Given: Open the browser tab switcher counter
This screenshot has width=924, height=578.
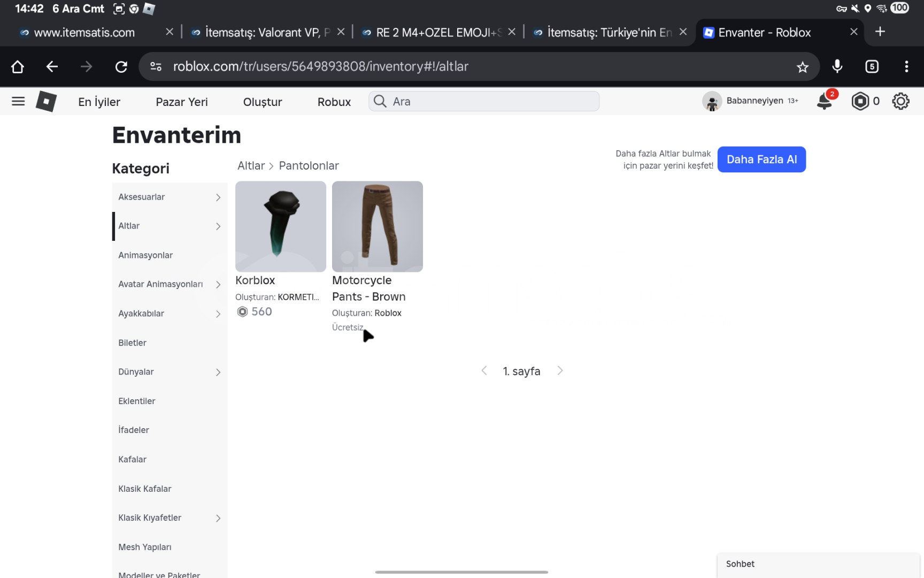Looking at the screenshot, I should 872,66.
